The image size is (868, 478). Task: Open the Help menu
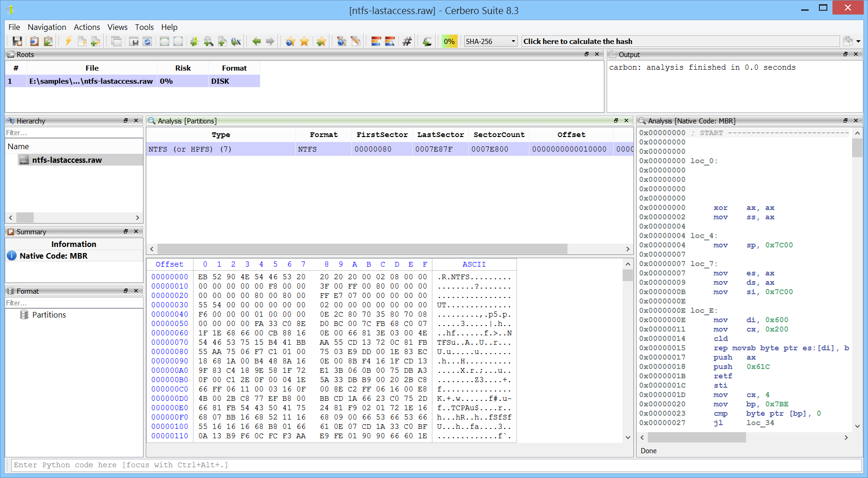pyautogui.click(x=169, y=27)
